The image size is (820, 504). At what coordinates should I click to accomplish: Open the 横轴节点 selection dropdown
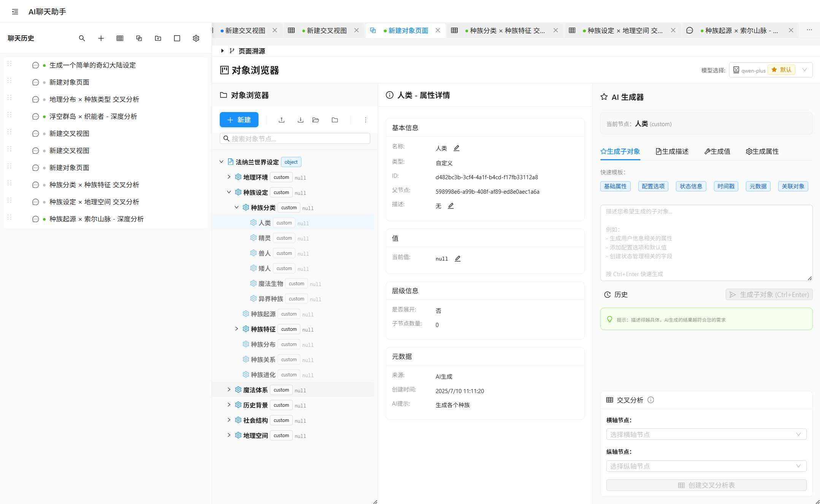706,434
